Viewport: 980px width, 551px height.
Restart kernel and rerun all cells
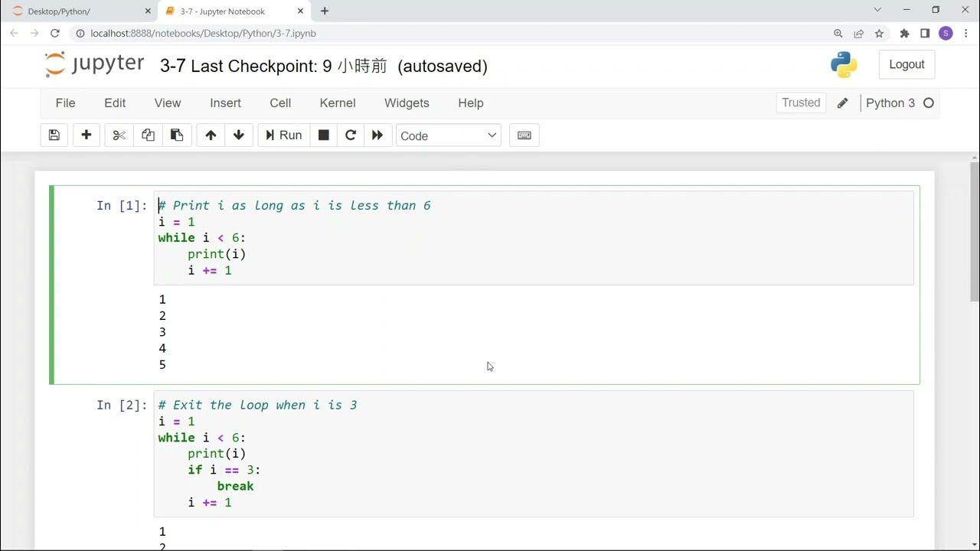click(377, 135)
